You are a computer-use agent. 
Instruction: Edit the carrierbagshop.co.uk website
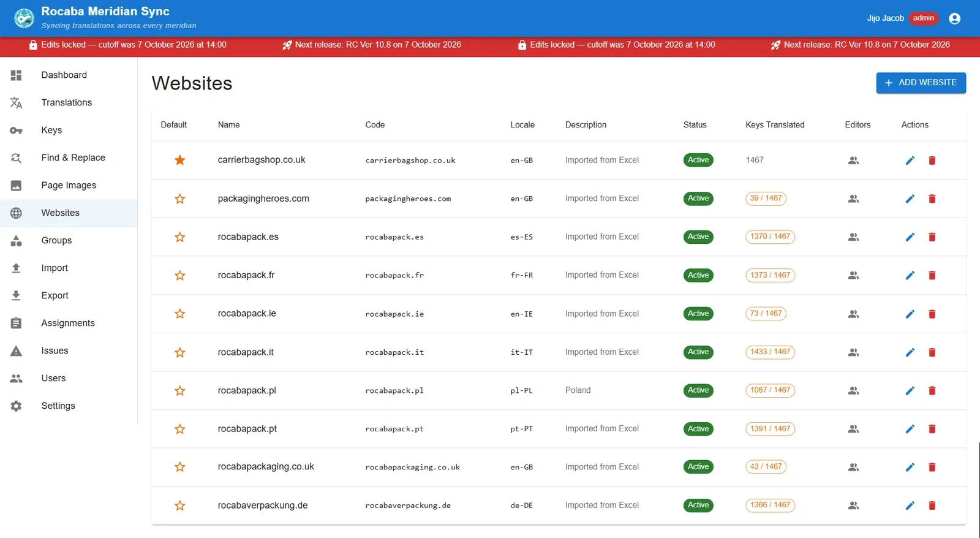pos(910,161)
